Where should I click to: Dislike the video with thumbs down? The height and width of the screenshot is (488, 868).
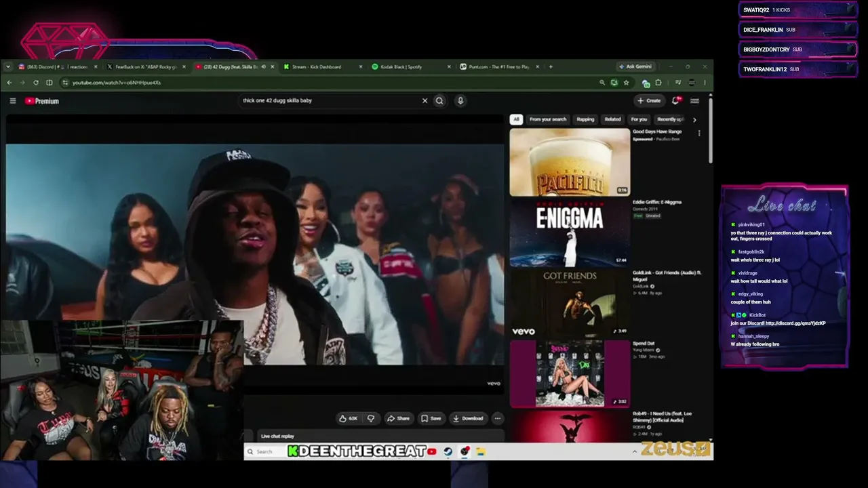(370, 418)
